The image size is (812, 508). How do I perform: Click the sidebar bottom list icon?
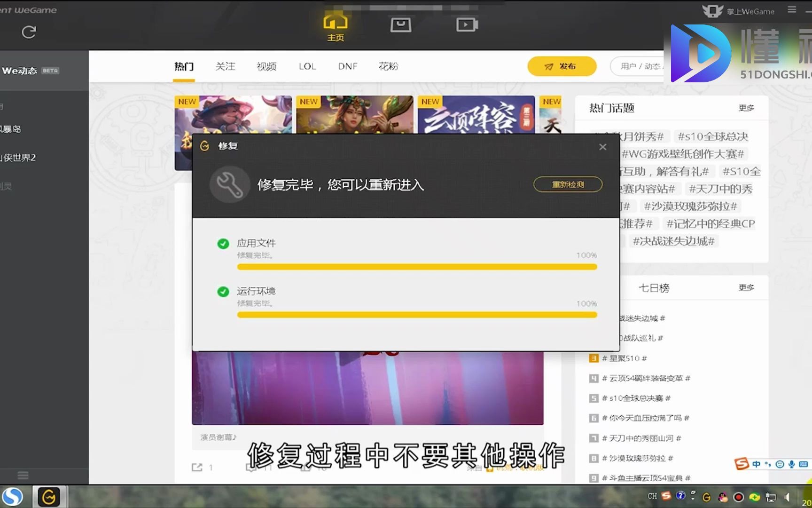click(x=23, y=475)
